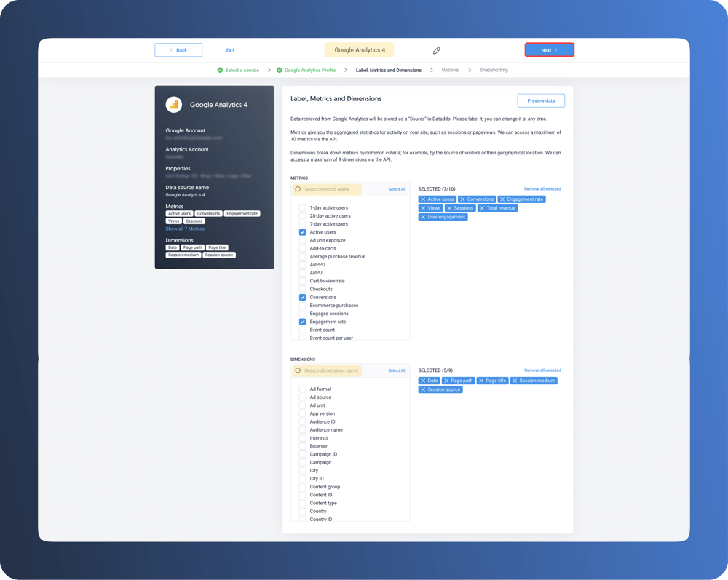Open the Label, Metrics and Dimensions step

(389, 70)
